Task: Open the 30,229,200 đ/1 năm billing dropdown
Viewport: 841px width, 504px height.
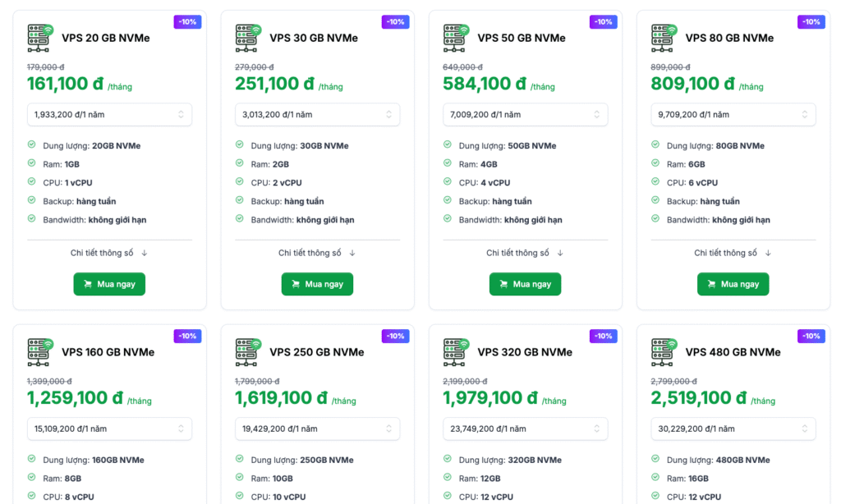Action: pos(733,428)
